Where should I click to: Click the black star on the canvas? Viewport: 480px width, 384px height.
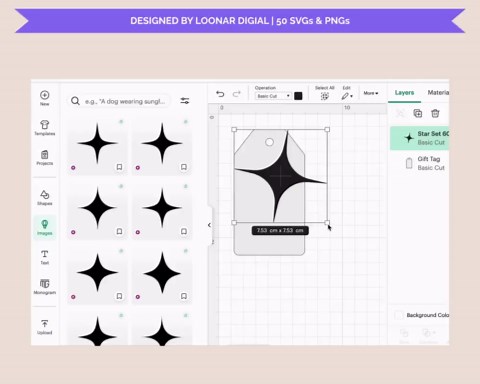tap(281, 176)
